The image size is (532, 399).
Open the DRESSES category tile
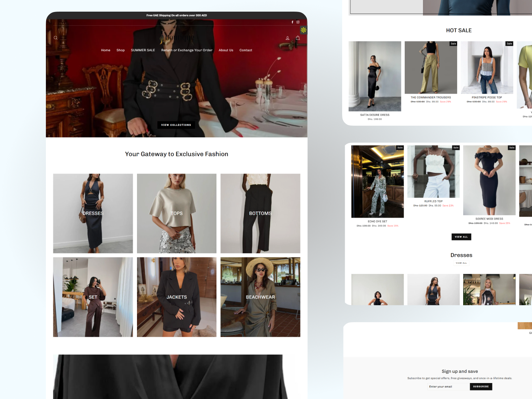[93, 213]
